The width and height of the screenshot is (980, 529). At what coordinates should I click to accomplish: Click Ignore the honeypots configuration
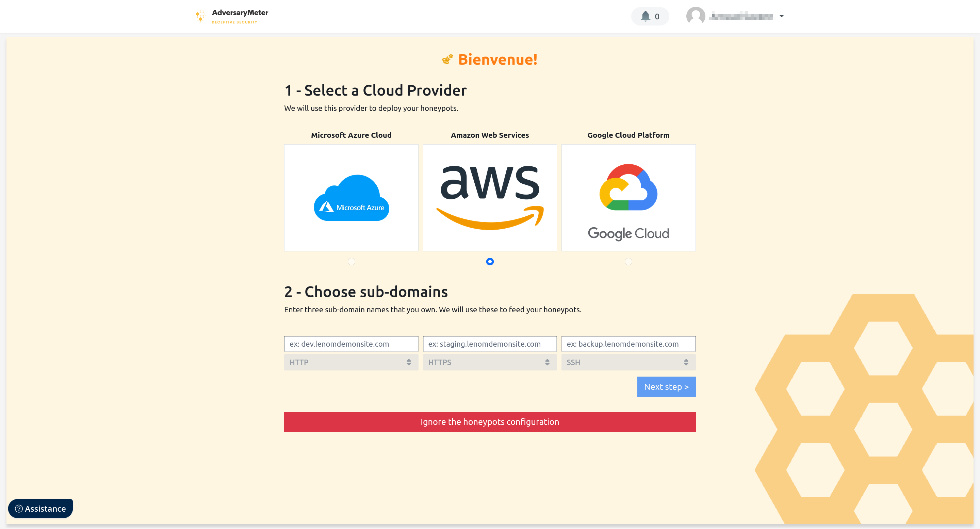point(490,422)
